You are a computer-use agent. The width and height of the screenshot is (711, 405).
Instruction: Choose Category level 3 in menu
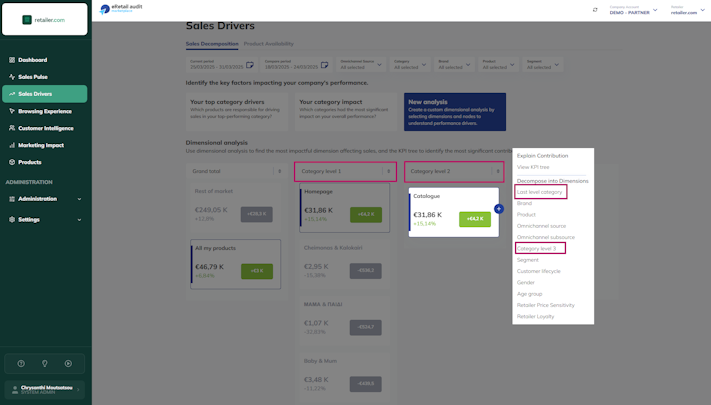coord(536,249)
